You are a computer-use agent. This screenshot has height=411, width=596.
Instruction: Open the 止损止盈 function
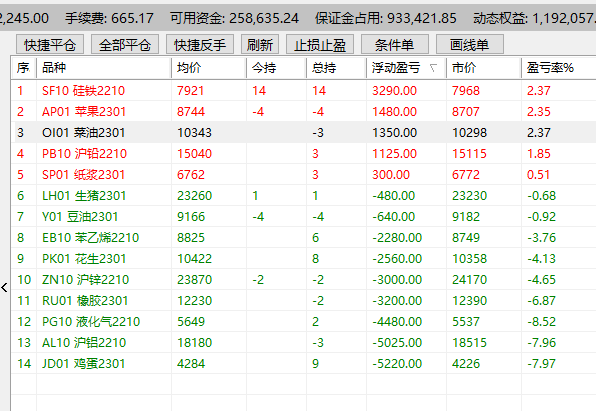click(x=320, y=44)
